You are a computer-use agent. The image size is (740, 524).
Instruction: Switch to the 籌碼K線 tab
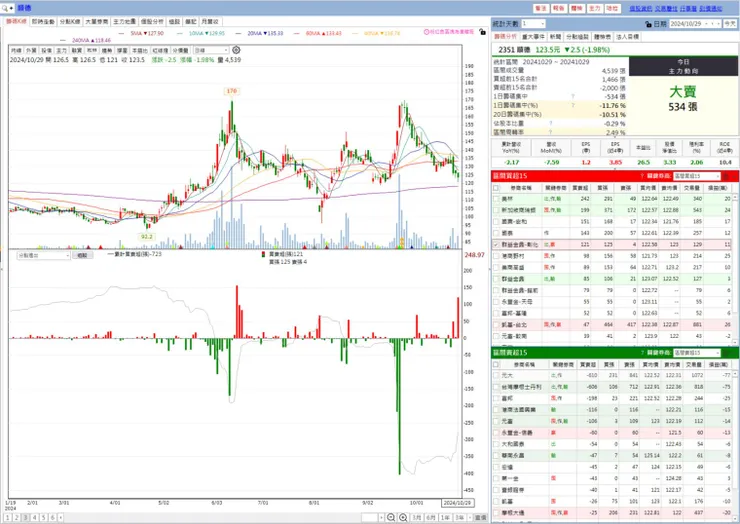pyautogui.click(x=16, y=22)
